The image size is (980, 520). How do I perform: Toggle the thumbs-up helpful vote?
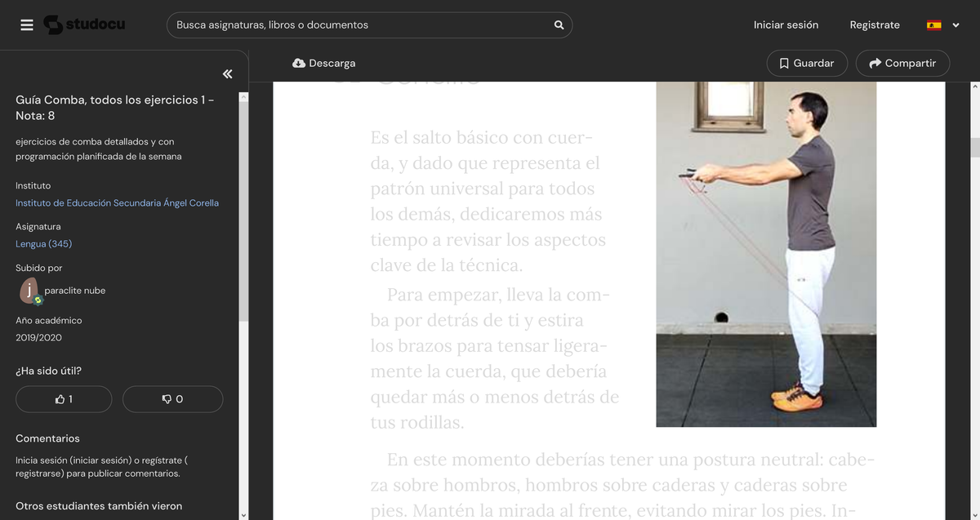(64, 399)
